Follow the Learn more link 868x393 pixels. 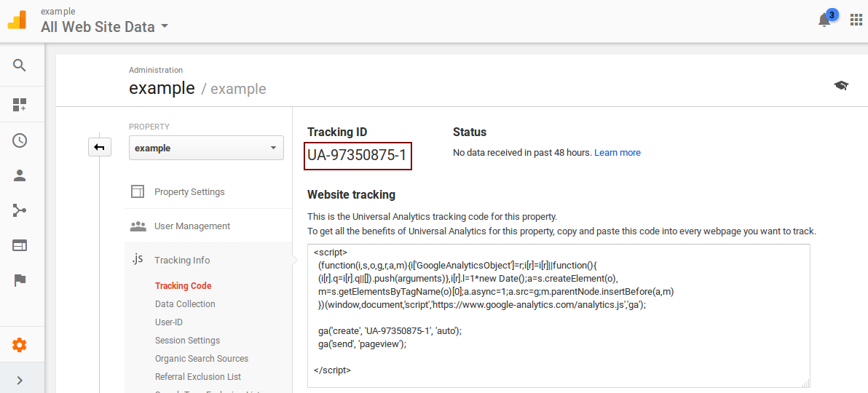click(x=618, y=153)
